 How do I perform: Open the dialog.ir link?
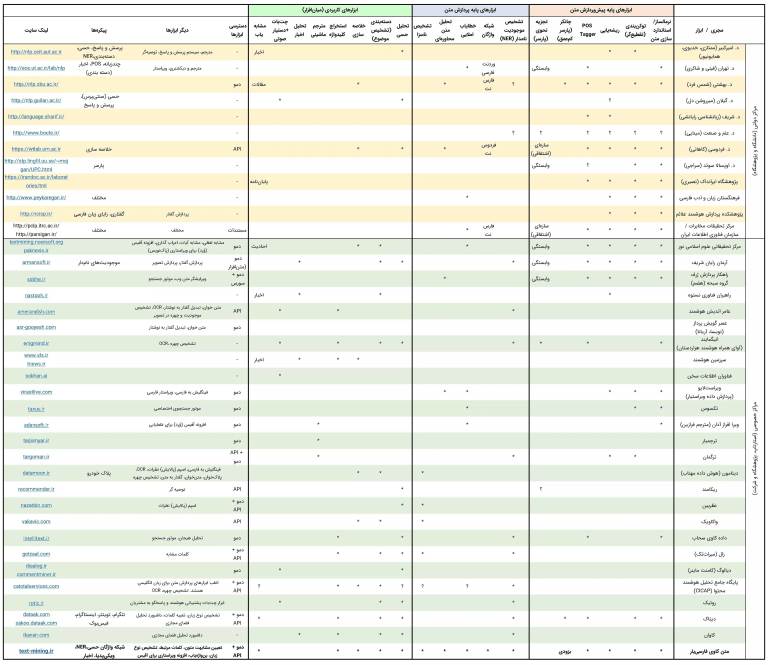coord(36,566)
